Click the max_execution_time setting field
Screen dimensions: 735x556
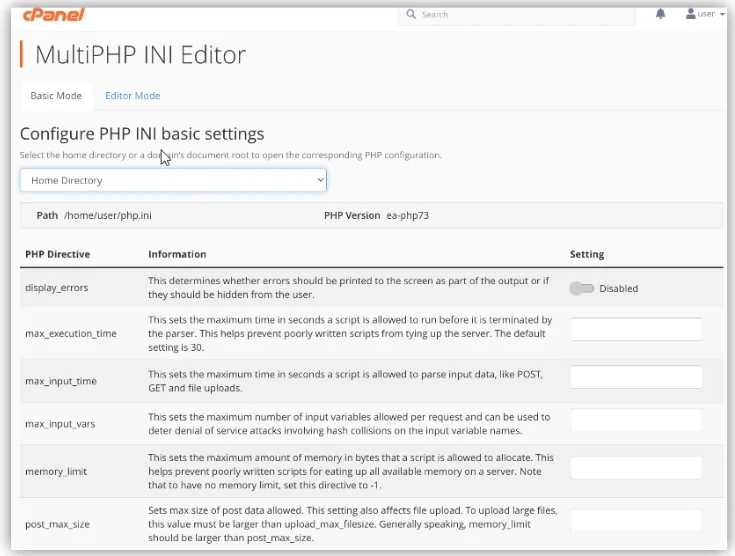click(636, 329)
